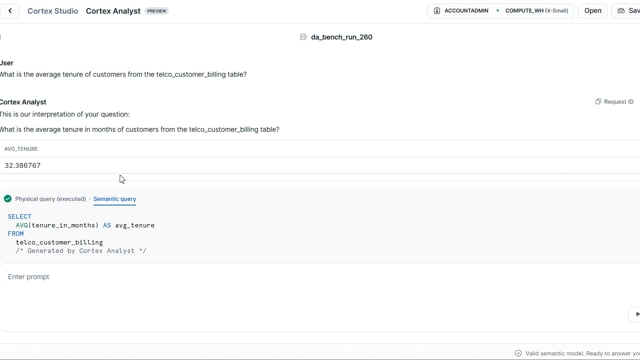Click the send prompt arrow icon

[635, 314]
